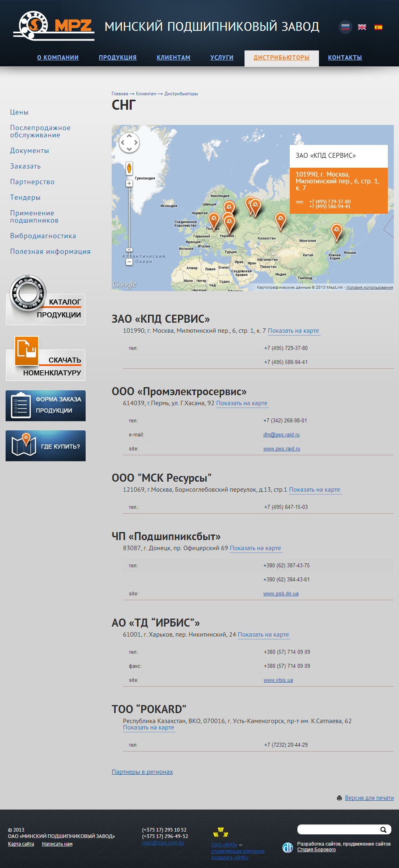The image size is (399, 868).
Task: Show МСК Ресурсы on map
Action: pyautogui.click(x=315, y=490)
